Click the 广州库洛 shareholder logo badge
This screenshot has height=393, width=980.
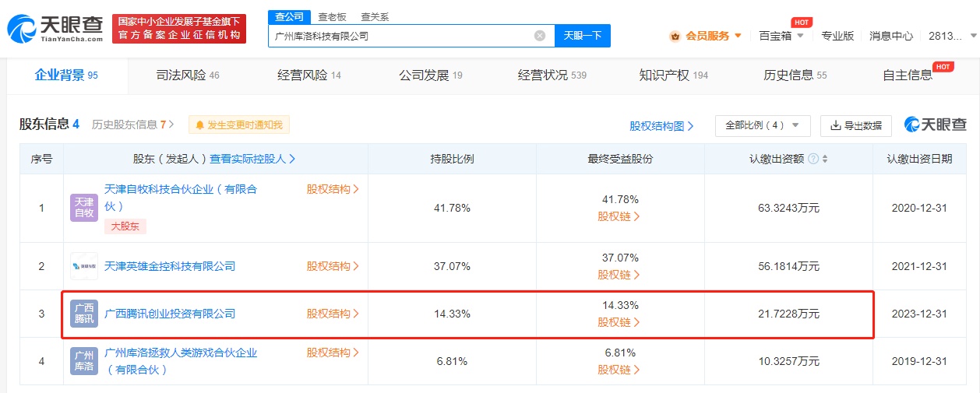[84, 361]
